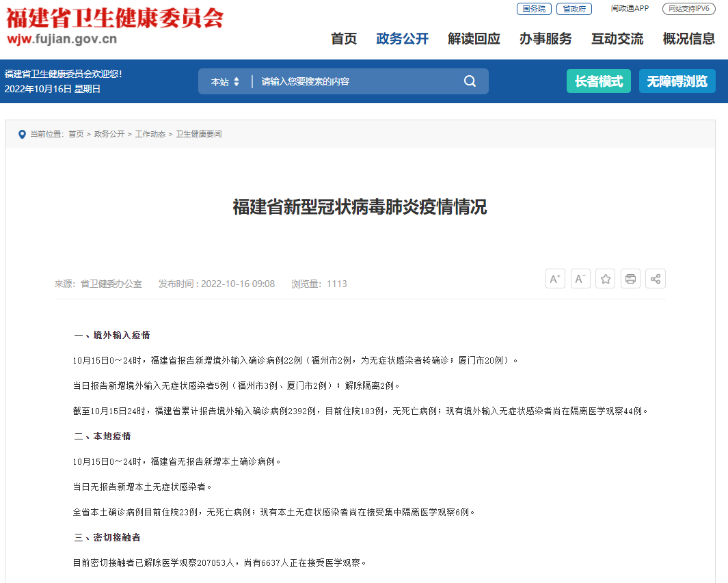Open the share icon options

655,279
